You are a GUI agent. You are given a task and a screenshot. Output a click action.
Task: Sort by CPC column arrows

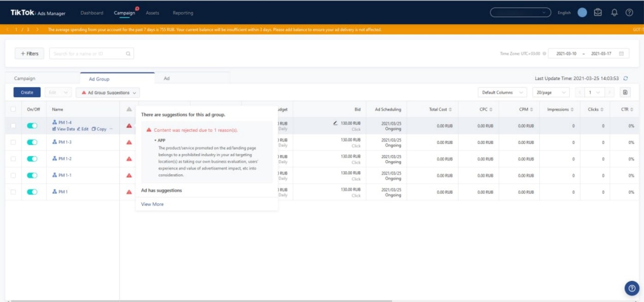[x=491, y=109]
